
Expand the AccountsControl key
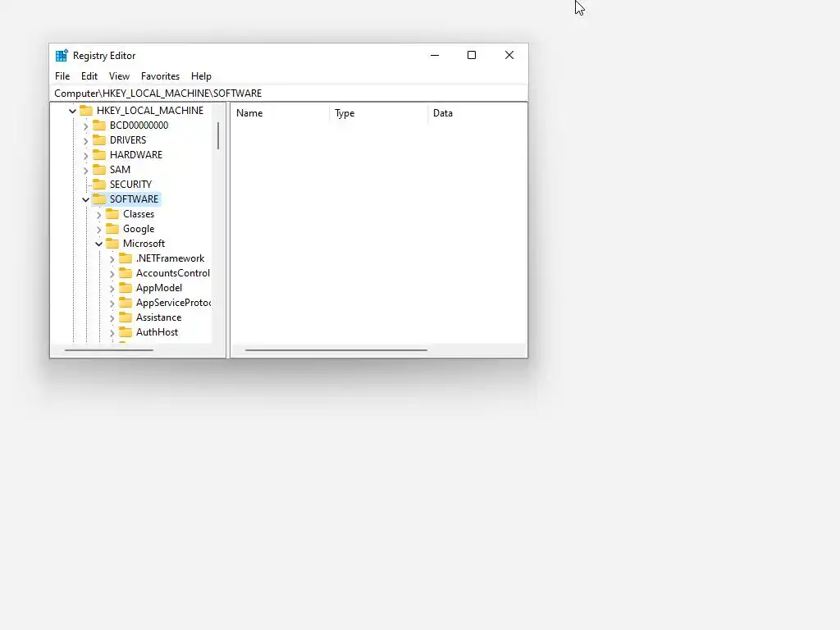coord(112,274)
